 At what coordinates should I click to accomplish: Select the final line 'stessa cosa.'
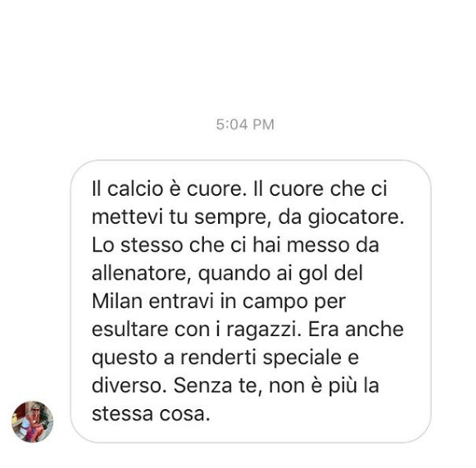click(151, 414)
